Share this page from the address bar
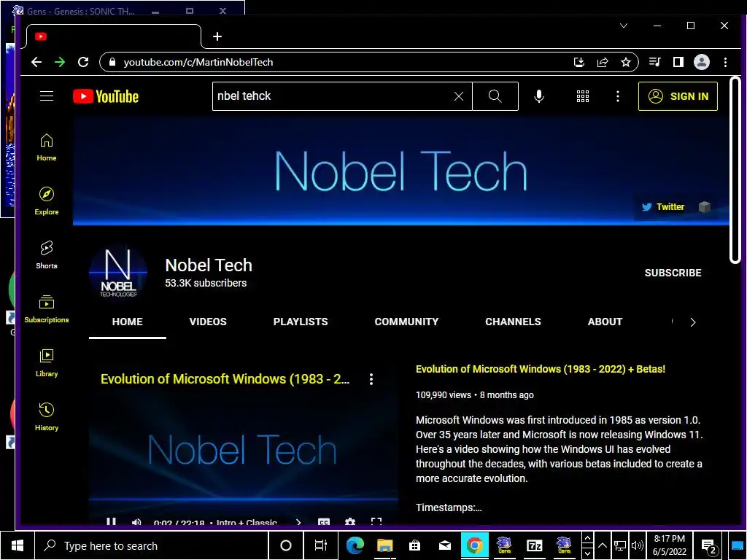747x560 pixels. [x=603, y=62]
